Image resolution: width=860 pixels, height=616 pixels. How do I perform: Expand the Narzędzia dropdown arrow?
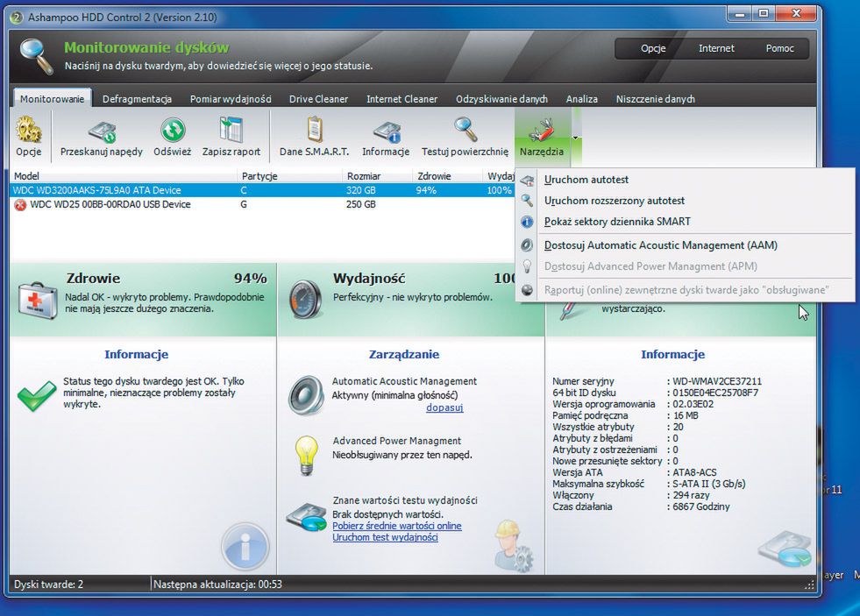576,137
